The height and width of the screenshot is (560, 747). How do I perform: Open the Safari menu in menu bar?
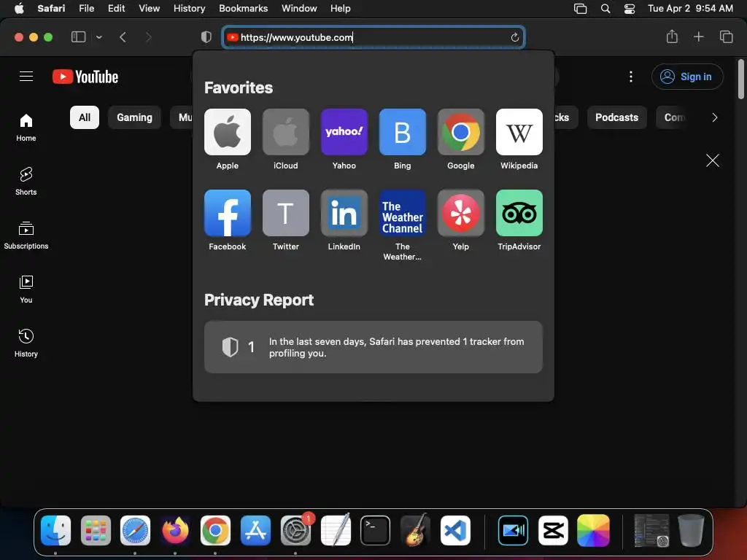coord(51,8)
